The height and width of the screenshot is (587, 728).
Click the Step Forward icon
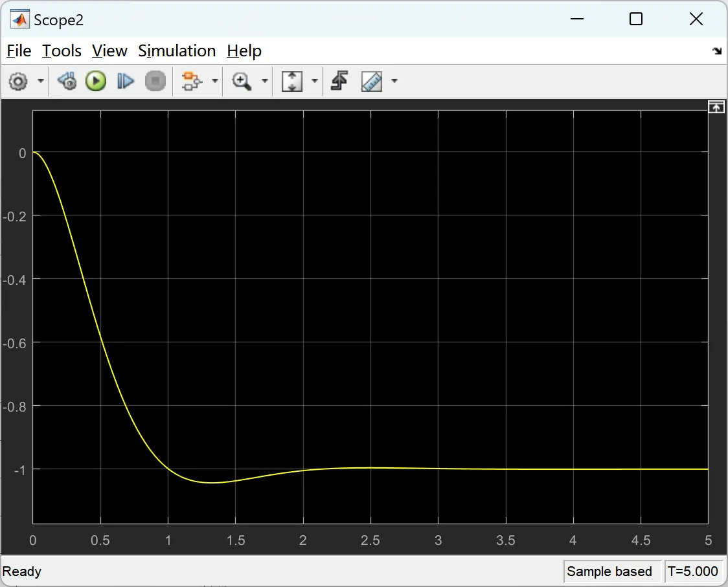[x=126, y=81]
